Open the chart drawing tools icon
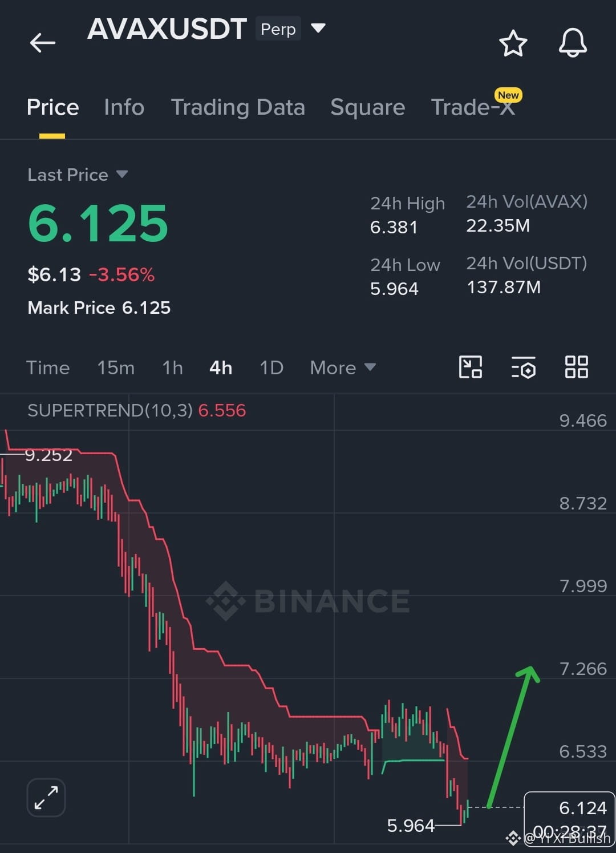 [x=471, y=367]
